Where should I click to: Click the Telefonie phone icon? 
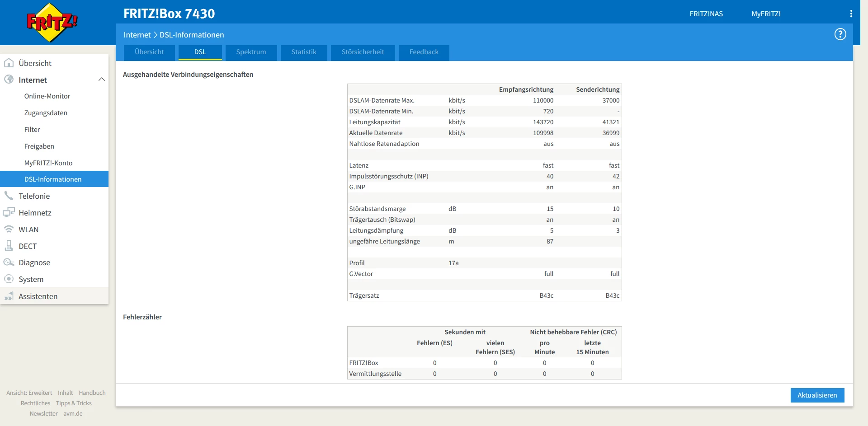(x=9, y=196)
